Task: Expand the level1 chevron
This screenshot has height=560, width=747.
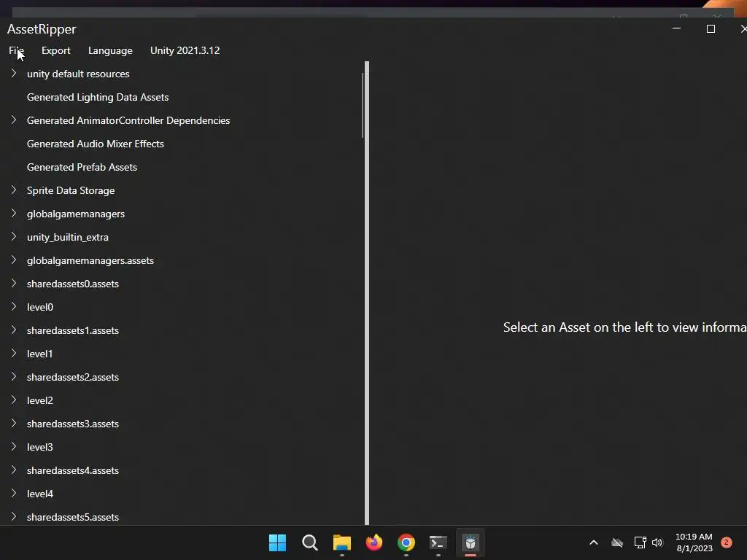Action: coord(14,354)
